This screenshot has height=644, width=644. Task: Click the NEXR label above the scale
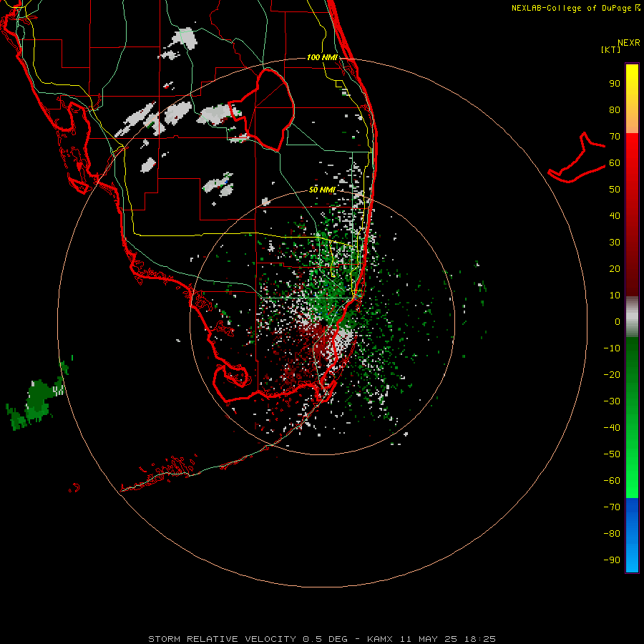point(629,43)
